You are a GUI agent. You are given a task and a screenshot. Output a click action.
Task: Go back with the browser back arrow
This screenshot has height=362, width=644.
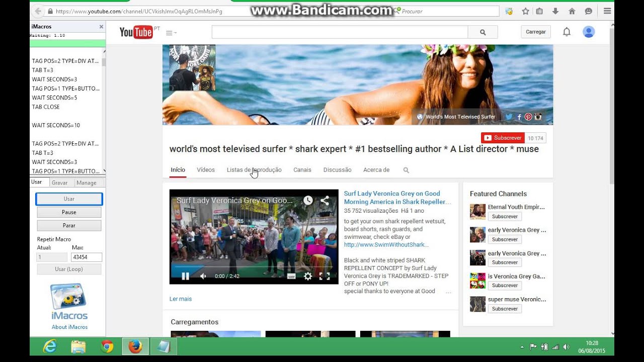point(38,11)
